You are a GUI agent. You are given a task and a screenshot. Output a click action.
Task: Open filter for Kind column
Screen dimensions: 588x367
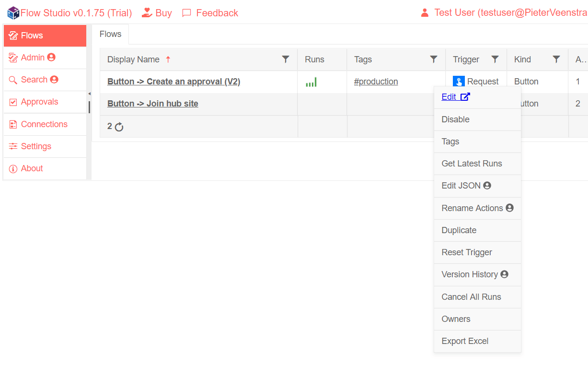(556, 59)
